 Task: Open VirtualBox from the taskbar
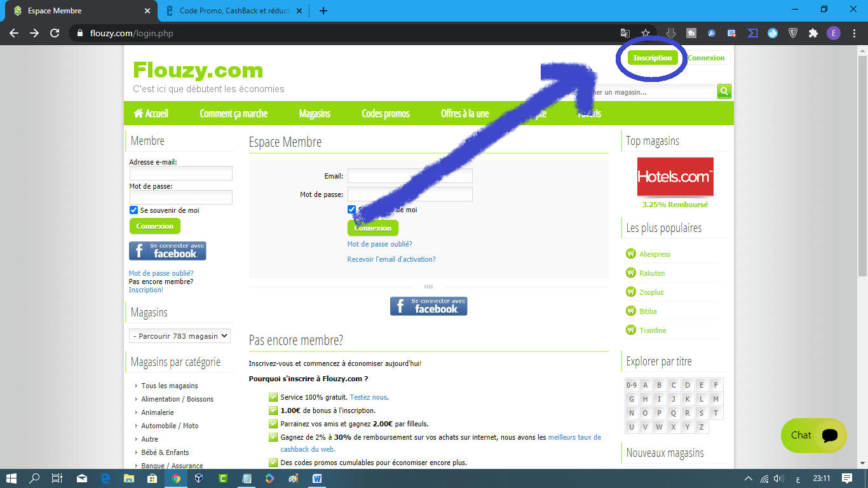(200, 478)
